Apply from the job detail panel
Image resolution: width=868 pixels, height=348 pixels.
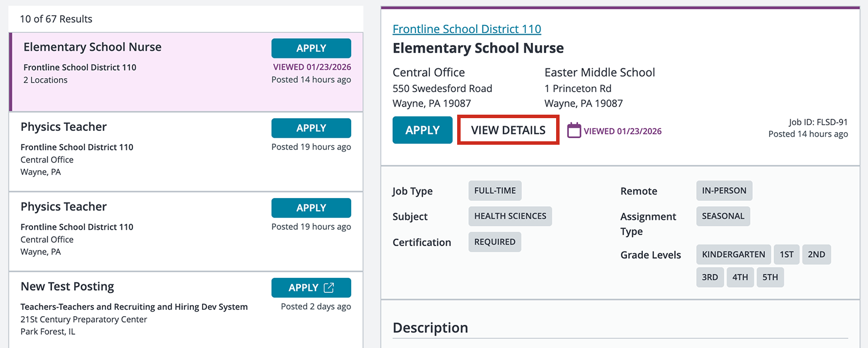(x=422, y=130)
